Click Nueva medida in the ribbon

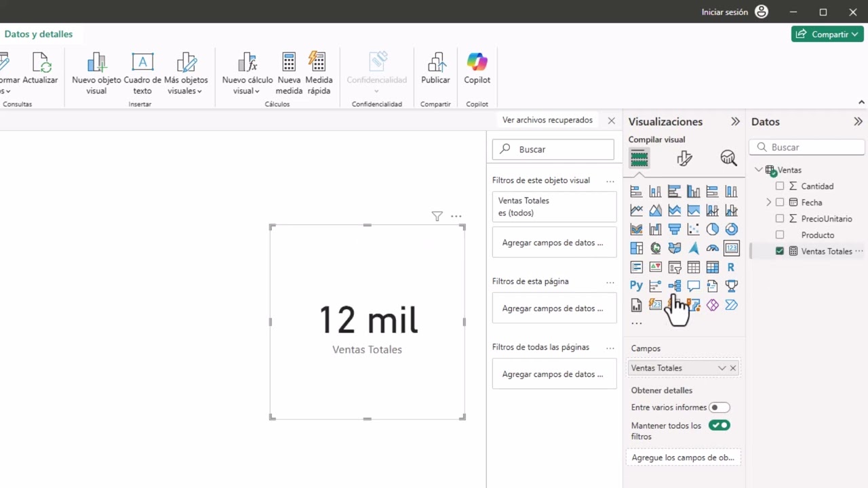tap(289, 73)
